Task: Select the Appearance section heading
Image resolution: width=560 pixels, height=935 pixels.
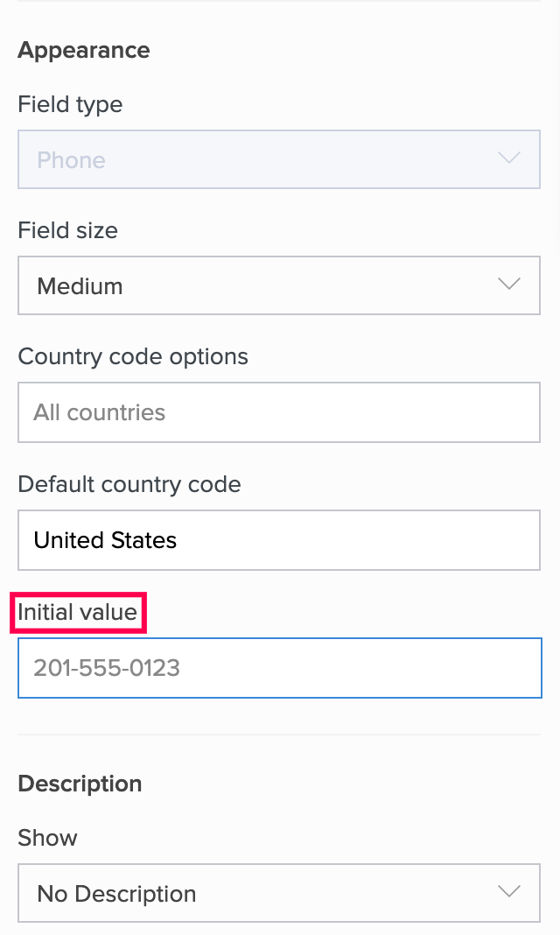Action: (x=84, y=50)
